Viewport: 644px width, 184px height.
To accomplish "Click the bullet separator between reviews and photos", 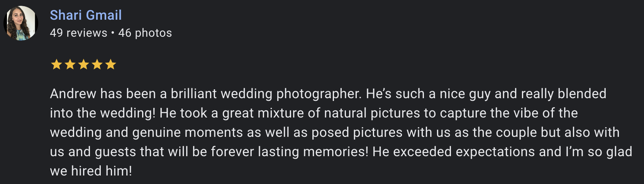I will click(x=113, y=33).
